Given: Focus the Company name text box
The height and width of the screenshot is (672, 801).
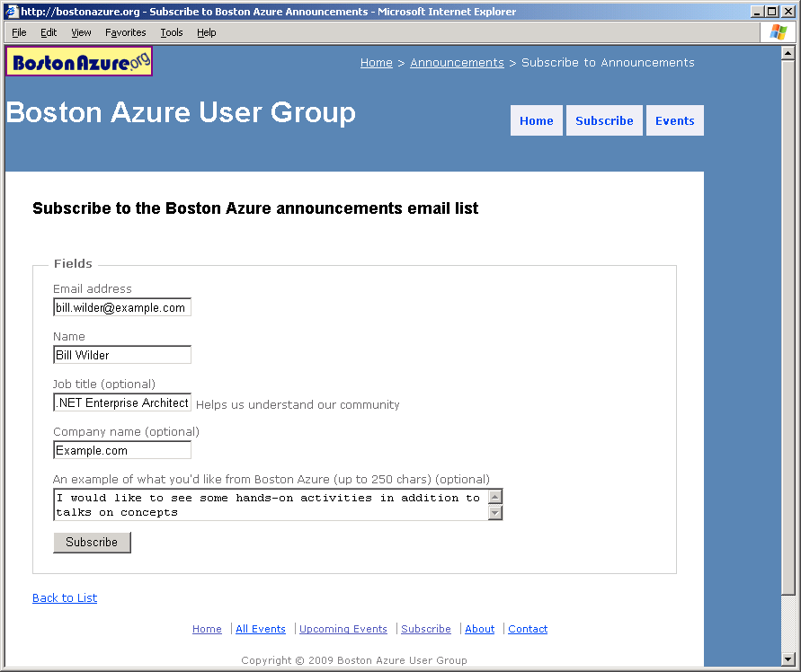Looking at the screenshot, I should click(121, 450).
